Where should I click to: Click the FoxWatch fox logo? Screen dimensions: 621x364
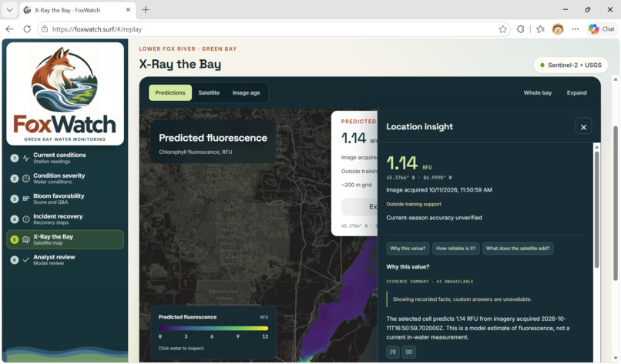pyautogui.click(x=65, y=94)
